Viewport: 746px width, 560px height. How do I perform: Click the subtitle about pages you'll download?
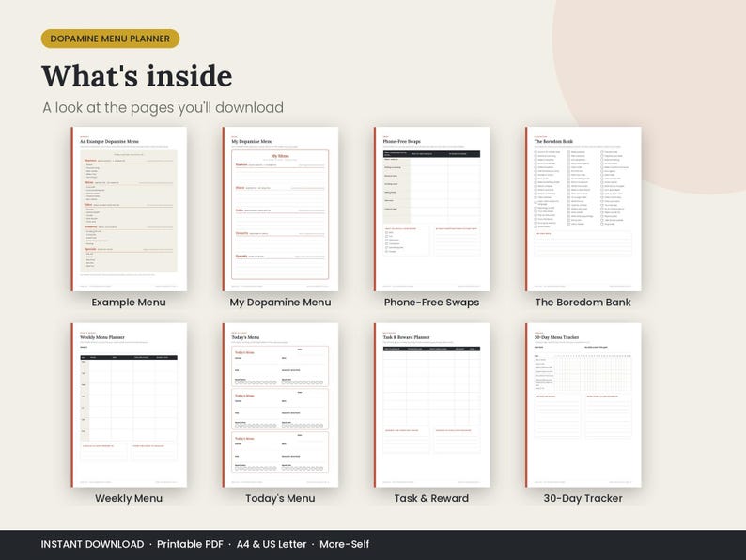tap(163, 107)
